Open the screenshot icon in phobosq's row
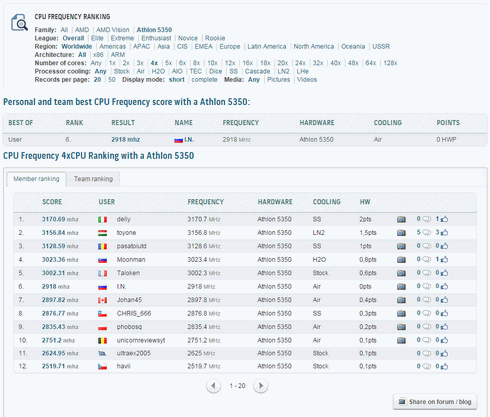Viewport: 490px width, 417px height. point(401,327)
